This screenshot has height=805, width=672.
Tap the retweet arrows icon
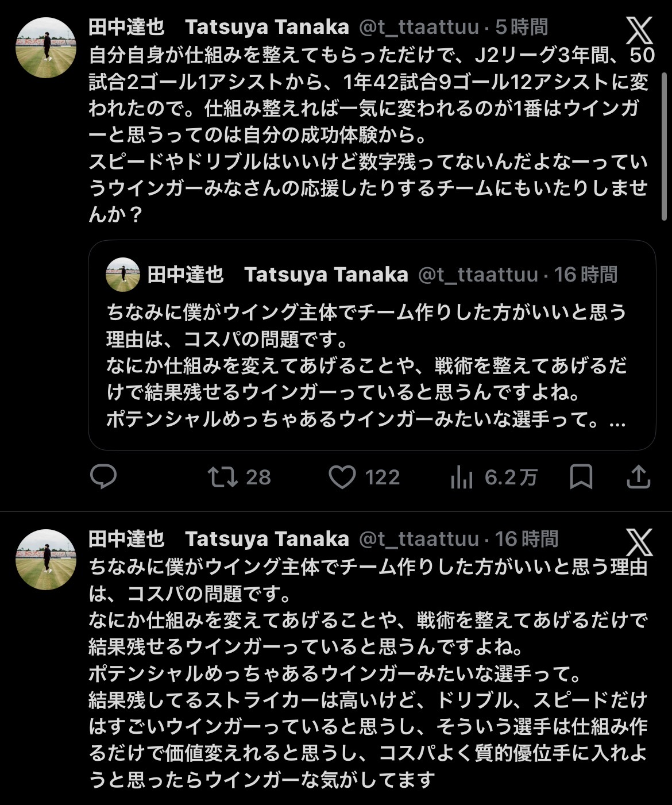point(223,477)
